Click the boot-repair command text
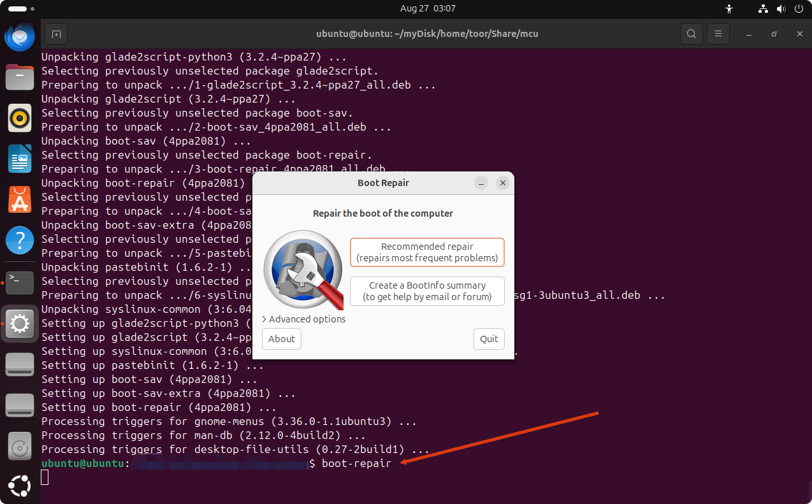The image size is (812, 504). [x=356, y=463]
